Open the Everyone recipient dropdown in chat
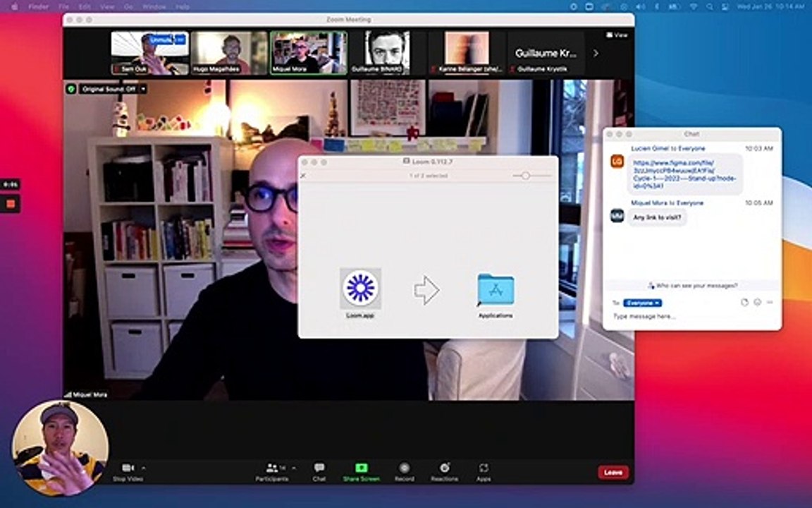This screenshot has width=812, height=508. (642, 303)
